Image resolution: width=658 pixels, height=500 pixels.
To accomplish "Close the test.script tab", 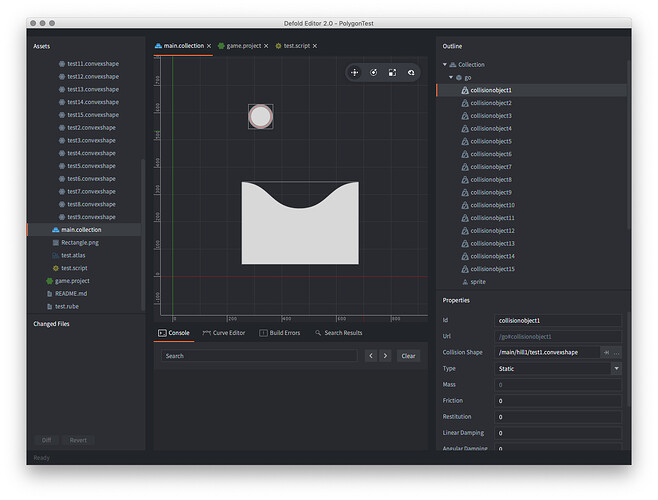I will (314, 46).
